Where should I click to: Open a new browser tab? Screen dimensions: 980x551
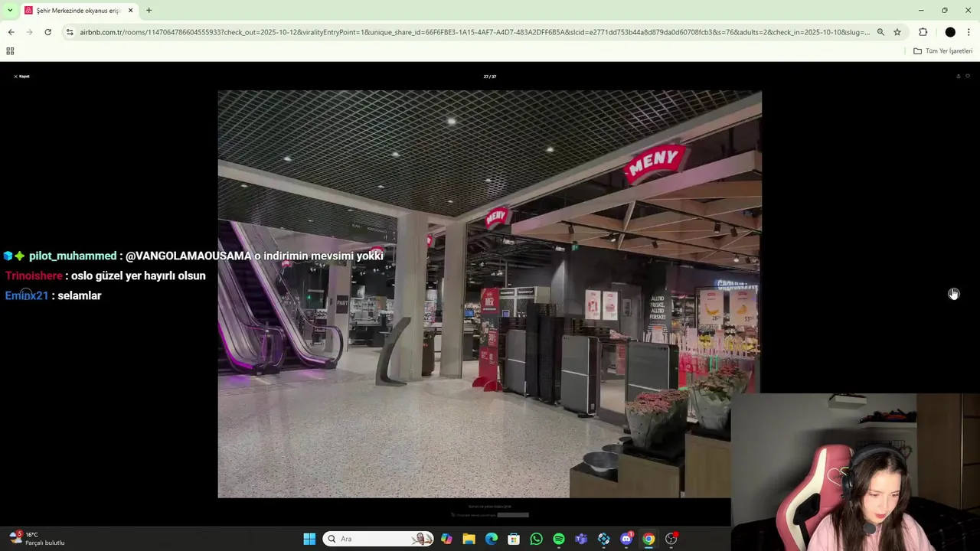[x=149, y=11]
